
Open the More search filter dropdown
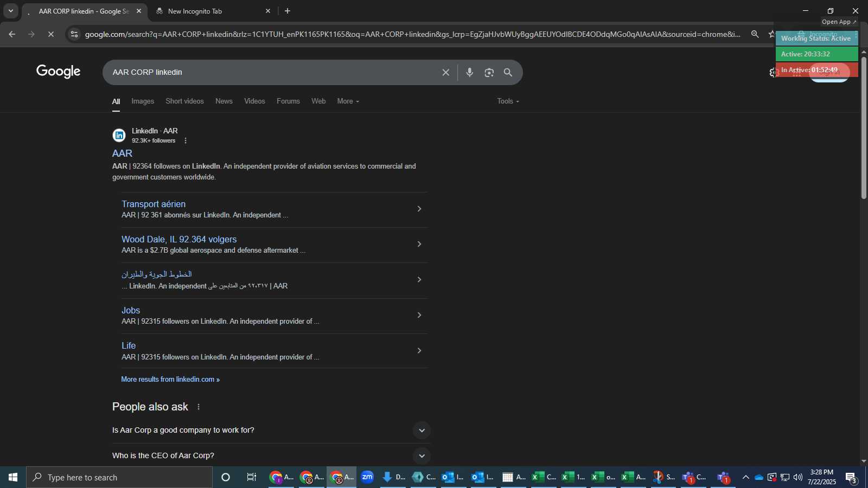348,101
